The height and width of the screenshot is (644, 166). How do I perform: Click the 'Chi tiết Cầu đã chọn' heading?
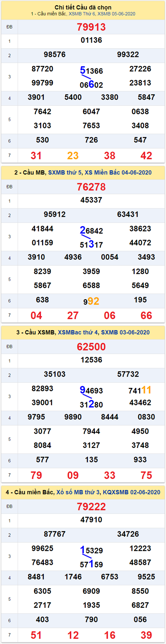[x=83, y=7]
